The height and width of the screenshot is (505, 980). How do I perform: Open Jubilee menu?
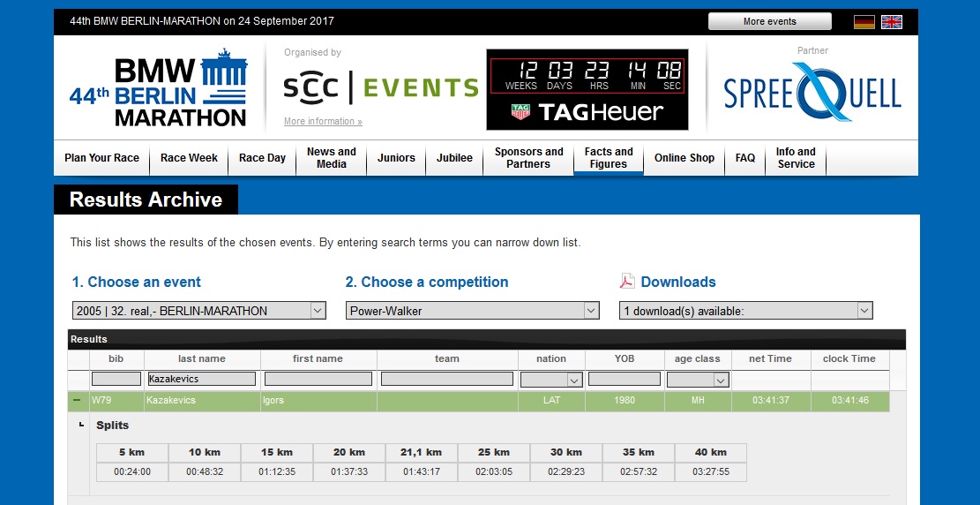(x=454, y=158)
